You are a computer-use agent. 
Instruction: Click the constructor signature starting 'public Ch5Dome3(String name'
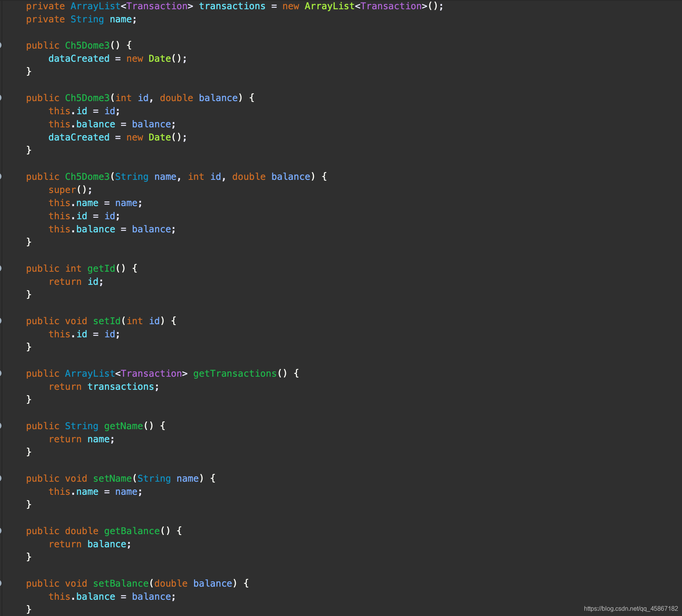[177, 177]
